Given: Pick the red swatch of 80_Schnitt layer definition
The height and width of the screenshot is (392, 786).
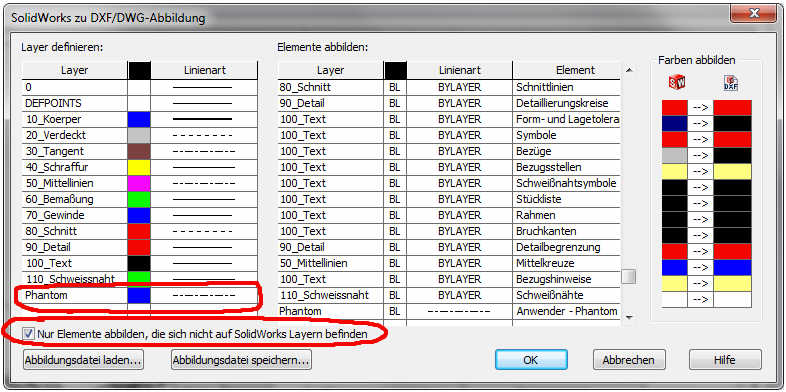Looking at the screenshot, I should point(139,232).
